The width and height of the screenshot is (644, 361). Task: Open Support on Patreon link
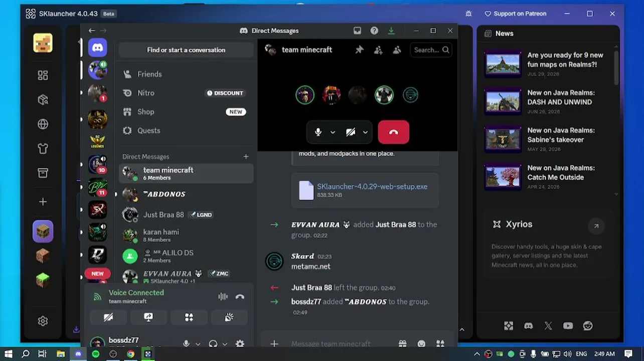[x=515, y=14]
